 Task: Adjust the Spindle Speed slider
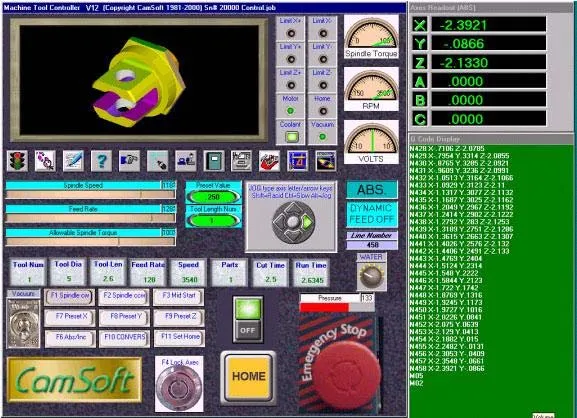pyautogui.click(x=91, y=195)
